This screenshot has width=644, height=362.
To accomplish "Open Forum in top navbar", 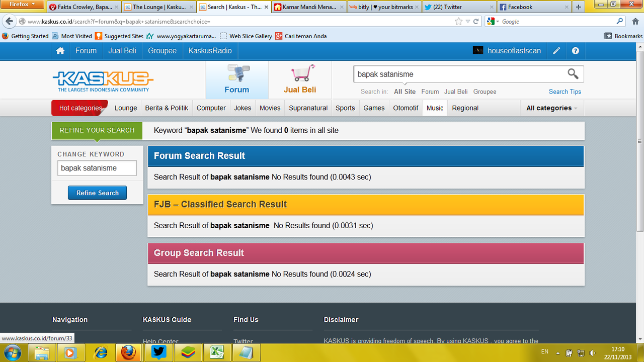I will point(86,51).
